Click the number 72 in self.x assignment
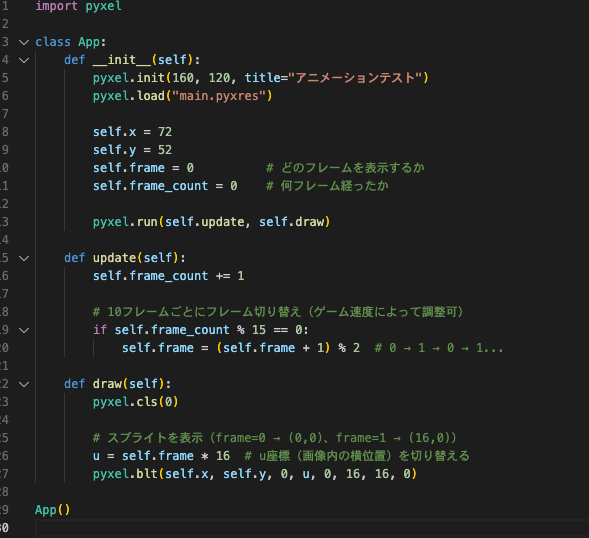The width and height of the screenshot is (589, 538). click(x=165, y=132)
